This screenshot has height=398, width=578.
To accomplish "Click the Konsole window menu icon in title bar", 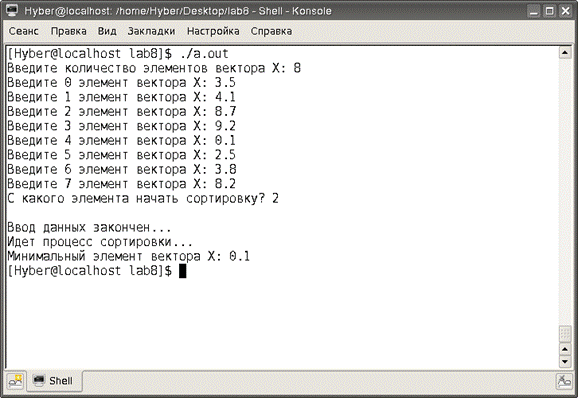I will point(12,10).
